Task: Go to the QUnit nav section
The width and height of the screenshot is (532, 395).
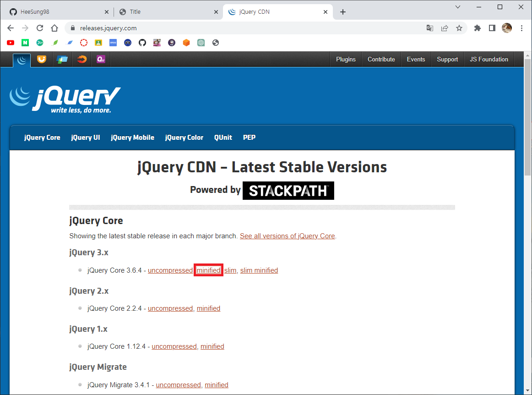Action: (x=223, y=137)
